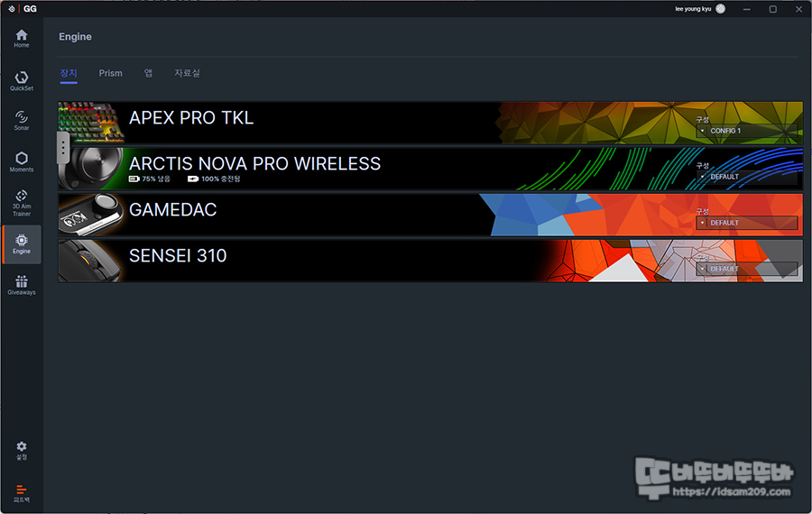Switch to the 자료실 tab
This screenshot has width=812, height=514.
pyautogui.click(x=187, y=74)
